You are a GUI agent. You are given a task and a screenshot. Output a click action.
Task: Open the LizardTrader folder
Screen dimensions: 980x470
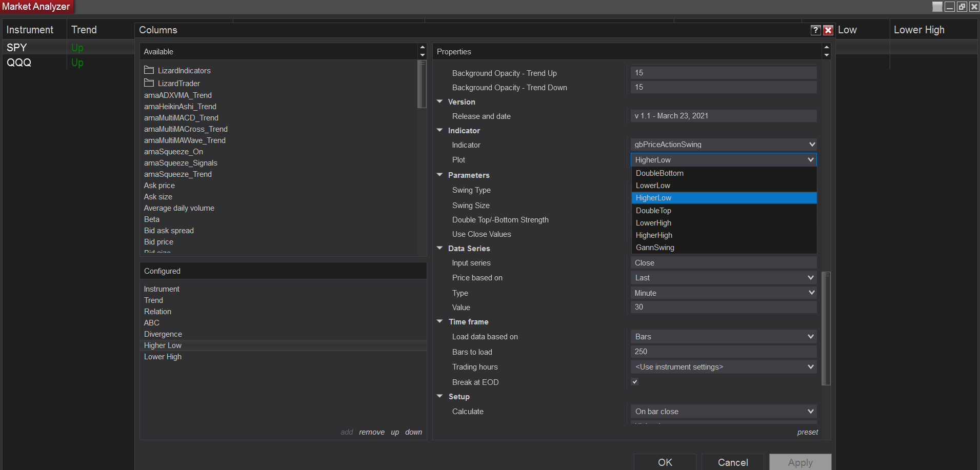[x=172, y=83]
